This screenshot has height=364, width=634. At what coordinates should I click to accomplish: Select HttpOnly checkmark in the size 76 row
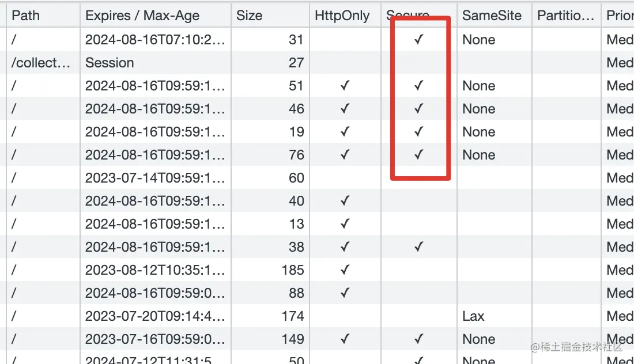pos(345,155)
